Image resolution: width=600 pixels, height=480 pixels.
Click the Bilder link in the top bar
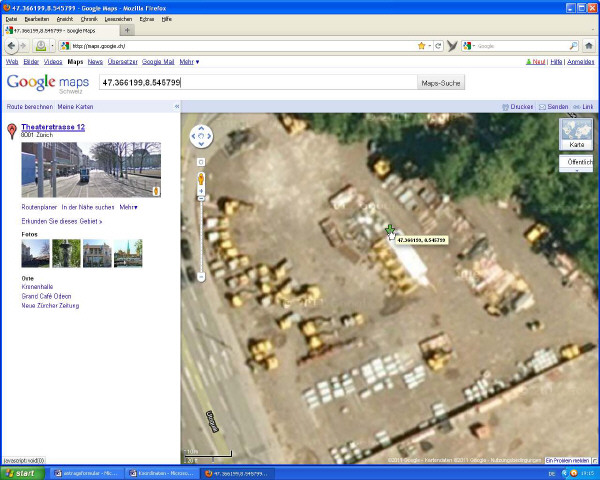pos(31,62)
